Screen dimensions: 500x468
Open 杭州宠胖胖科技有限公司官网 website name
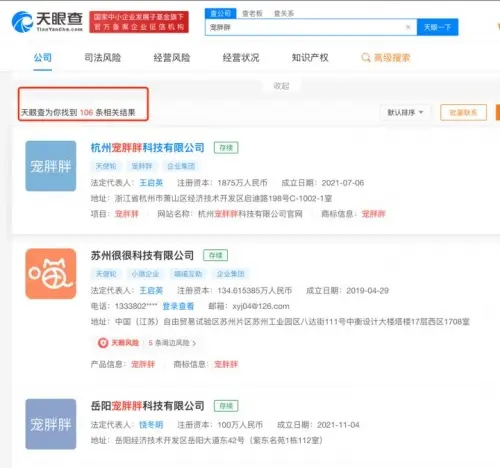[250, 214]
